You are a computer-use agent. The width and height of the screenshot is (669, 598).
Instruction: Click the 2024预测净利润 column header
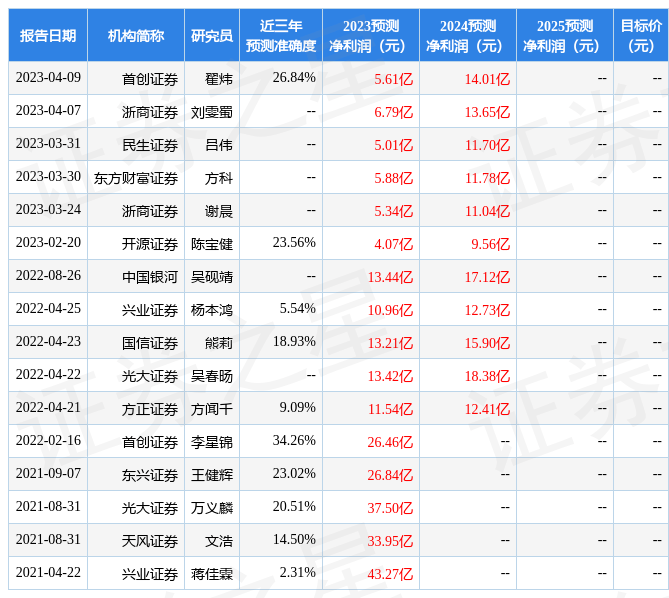coord(468,35)
